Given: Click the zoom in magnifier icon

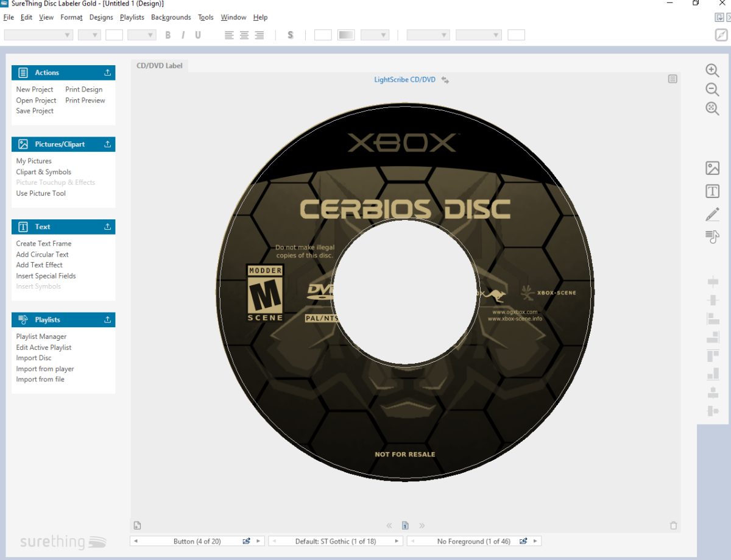Looking at the screenshot, I should coord(712,70).
